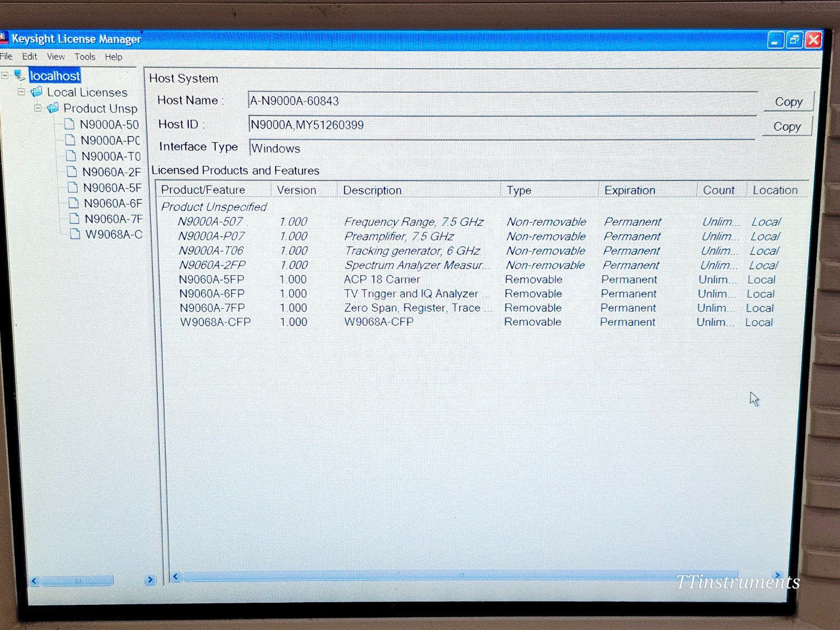Click the Local Licenses folder icon
Viewport: 840px width, 630px height.
pyautogui.click(x=36, y=92)
